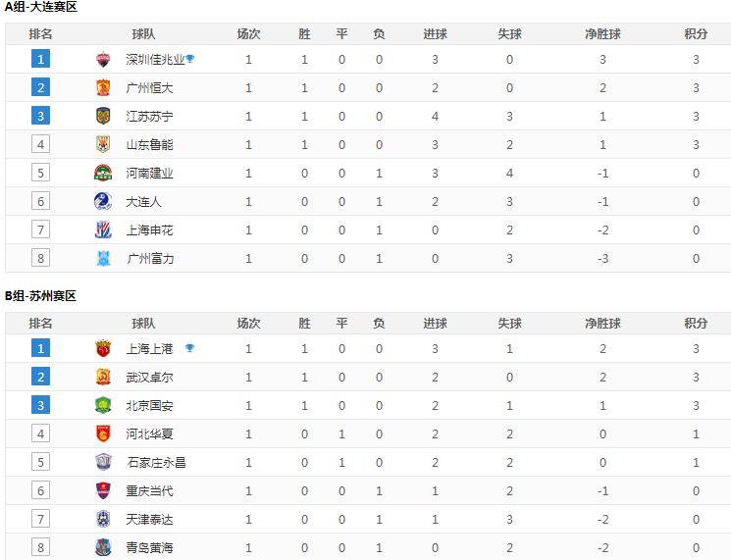Viewport: 731px width, 560px height.
Task: Select rank badge 1 in Group B
Action: (40, 348)
